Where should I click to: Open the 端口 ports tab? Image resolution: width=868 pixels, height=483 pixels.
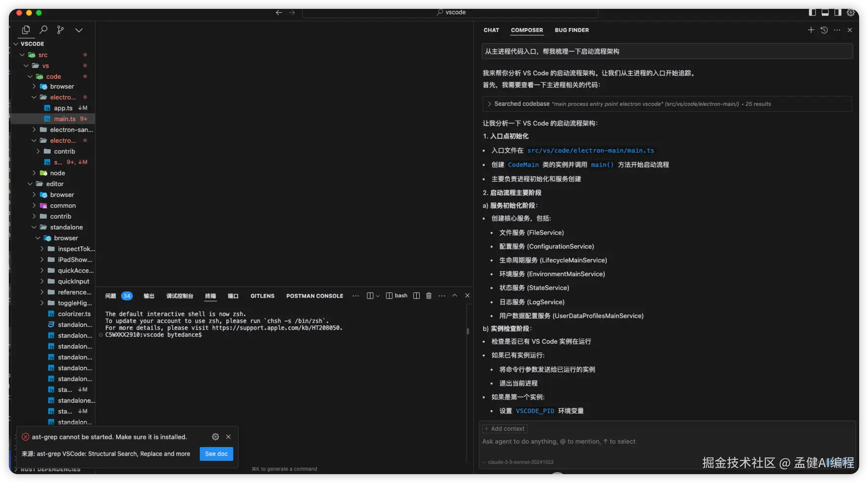pyautogui.click(x=233, y=296)
